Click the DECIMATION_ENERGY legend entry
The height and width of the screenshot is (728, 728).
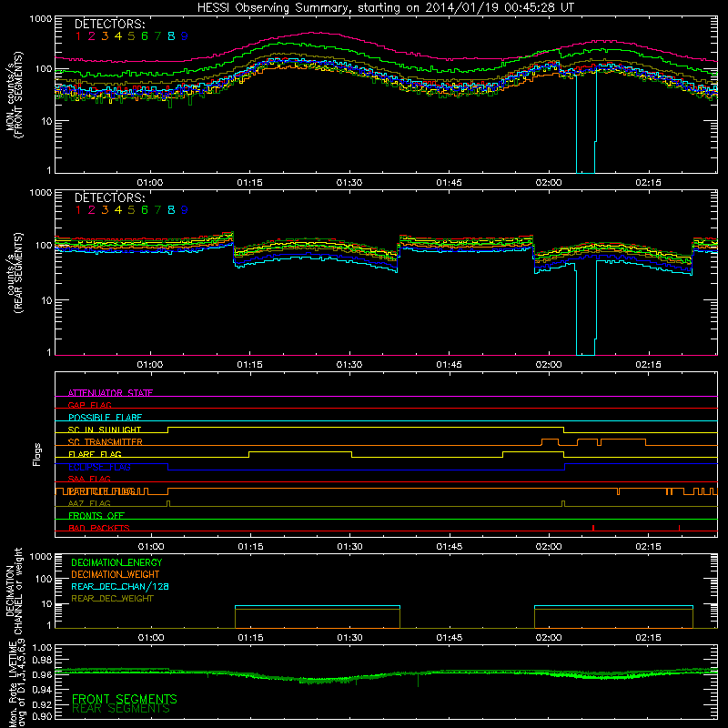116,562
